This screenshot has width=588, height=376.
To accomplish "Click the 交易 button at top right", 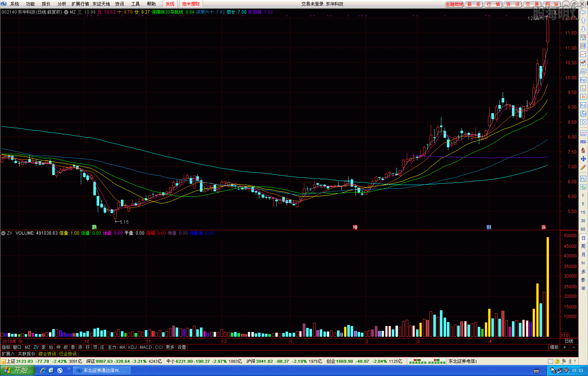I will pyautogui.click(x=532, y=4).
